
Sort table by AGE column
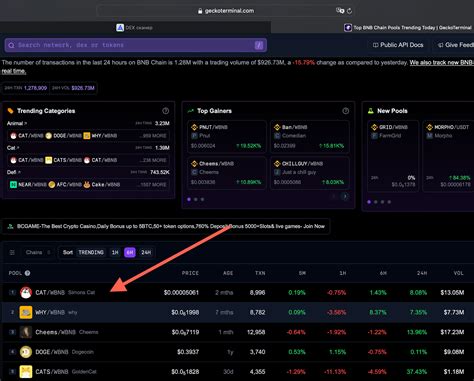[x=228, y=273]
